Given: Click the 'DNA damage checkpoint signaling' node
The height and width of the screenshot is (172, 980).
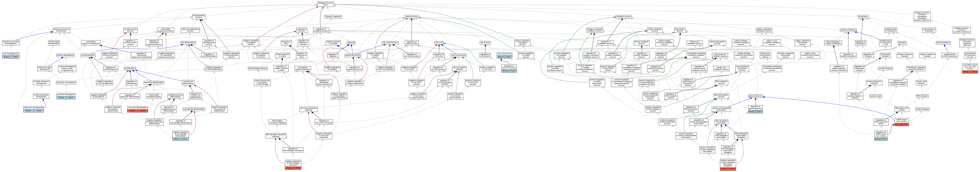Looking at the screenshot, I should [275, 135].
